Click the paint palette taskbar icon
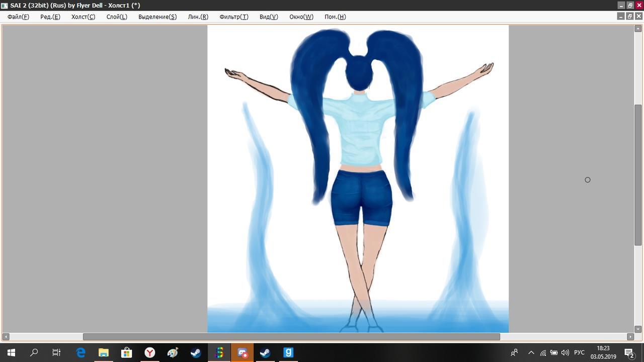Viewport: 644px width, 362px height. tap(173, 352)
